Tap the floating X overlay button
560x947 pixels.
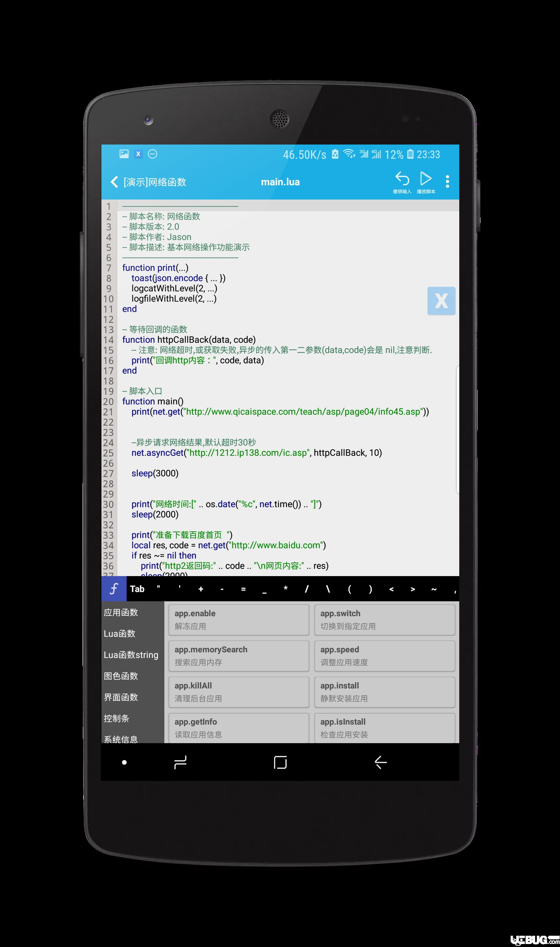point(441,301)
